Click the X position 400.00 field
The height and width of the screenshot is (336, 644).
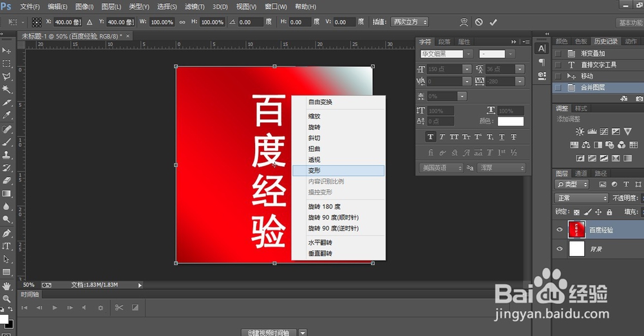point(68,22)
